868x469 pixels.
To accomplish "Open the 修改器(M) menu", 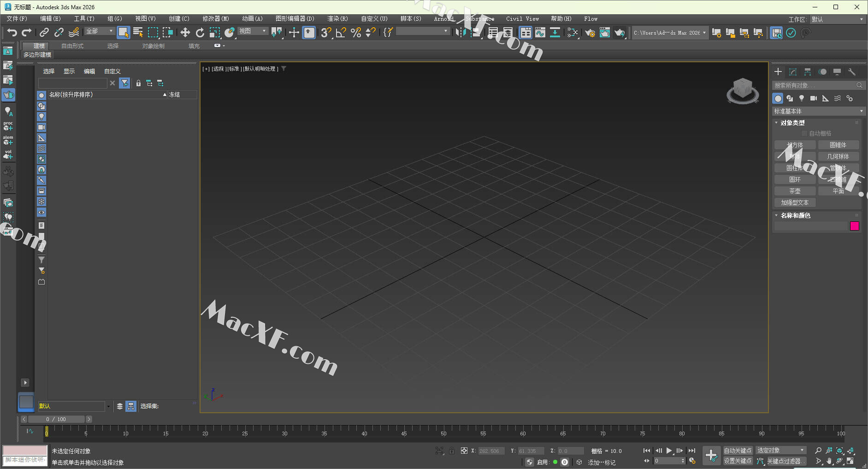I will (x=216, y=19).
